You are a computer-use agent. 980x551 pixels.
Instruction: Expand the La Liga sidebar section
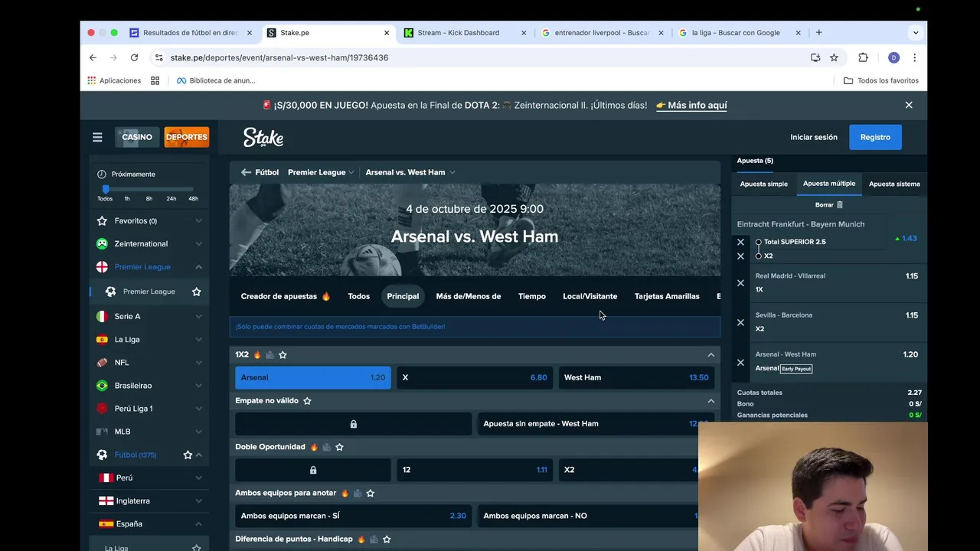pos(198,339)
